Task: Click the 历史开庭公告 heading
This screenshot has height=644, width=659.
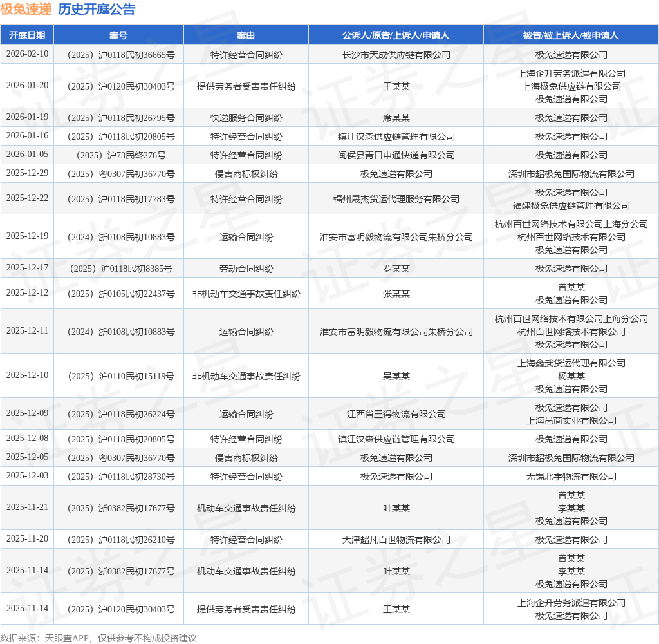Action: 97,9
